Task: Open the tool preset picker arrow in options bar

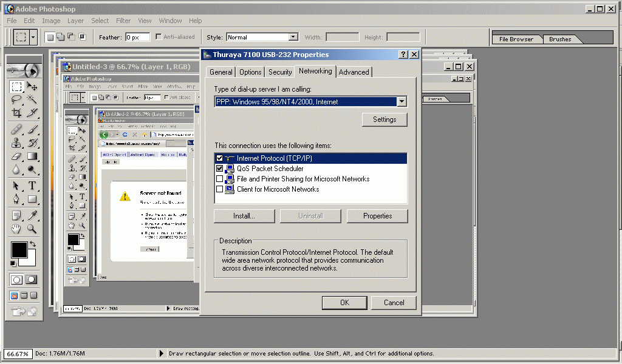Action: 33,37
